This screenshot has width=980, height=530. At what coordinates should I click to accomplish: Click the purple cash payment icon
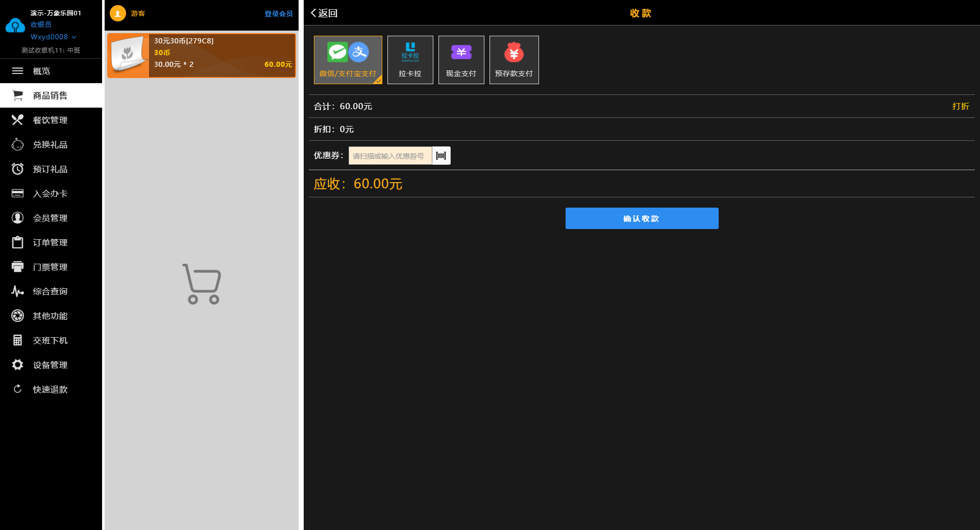coord(461,52)
